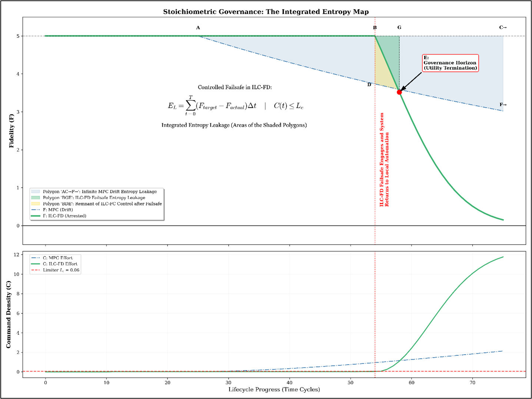Viewport: 532px width, 399px height.
Task: Click x-axis tick label '50'
Action: pos(350,383)
